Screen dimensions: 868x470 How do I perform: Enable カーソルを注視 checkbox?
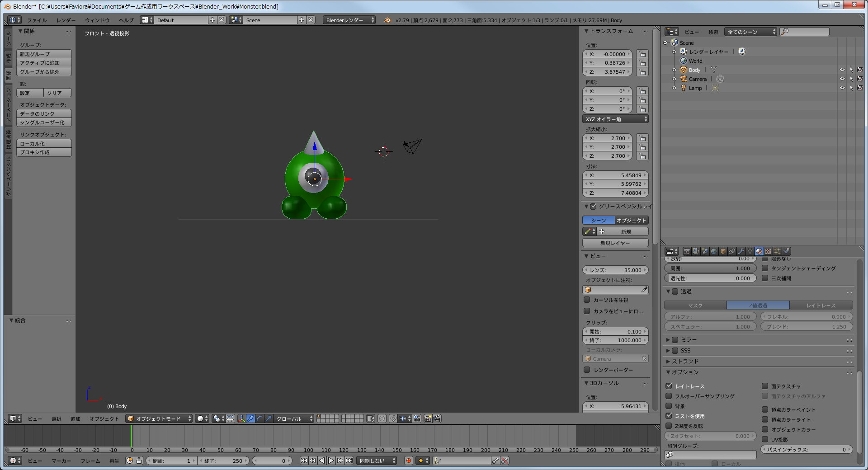(x=587, y=300)
